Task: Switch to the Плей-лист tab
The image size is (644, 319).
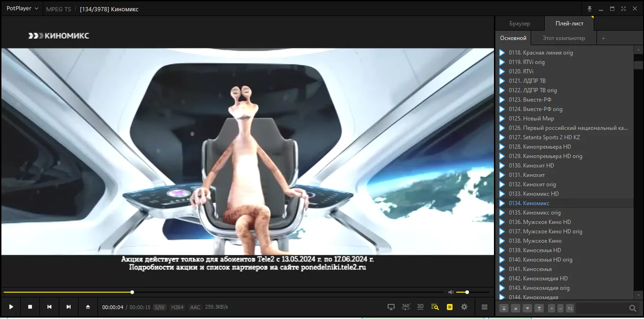Action: [569, 24]
